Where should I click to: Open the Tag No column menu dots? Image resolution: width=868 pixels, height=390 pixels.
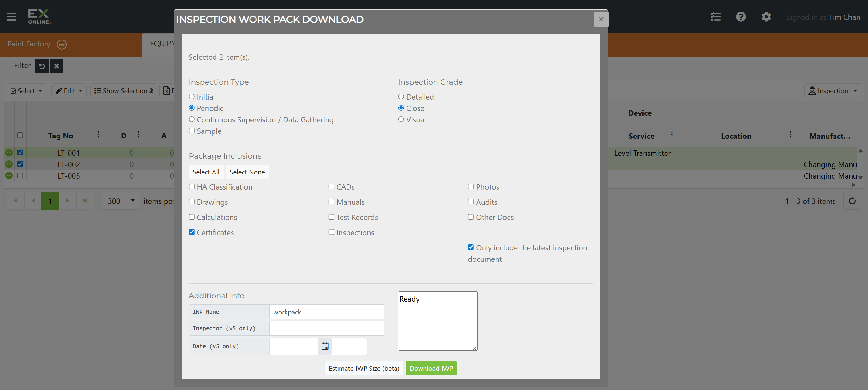(x=98, y=135)
